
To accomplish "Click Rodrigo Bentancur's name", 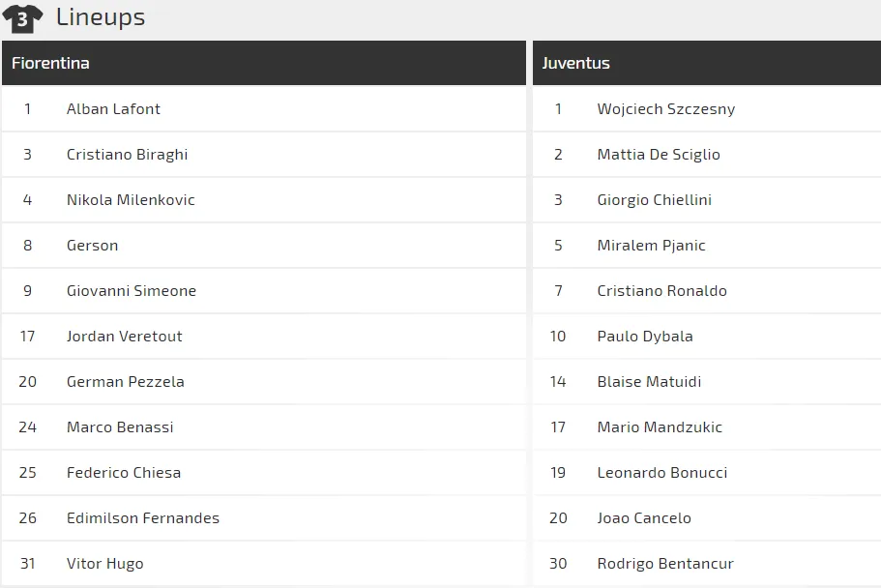I will [x=665, y=564].
